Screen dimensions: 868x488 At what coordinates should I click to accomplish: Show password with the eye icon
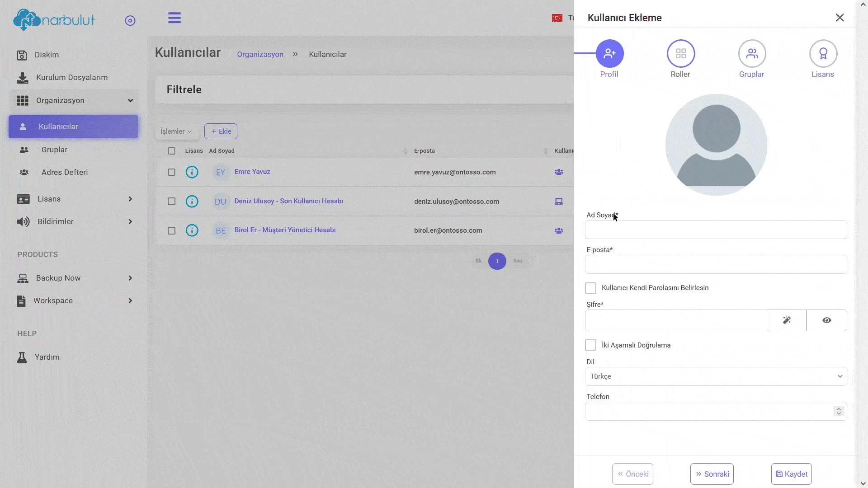[x=826, y=320]
